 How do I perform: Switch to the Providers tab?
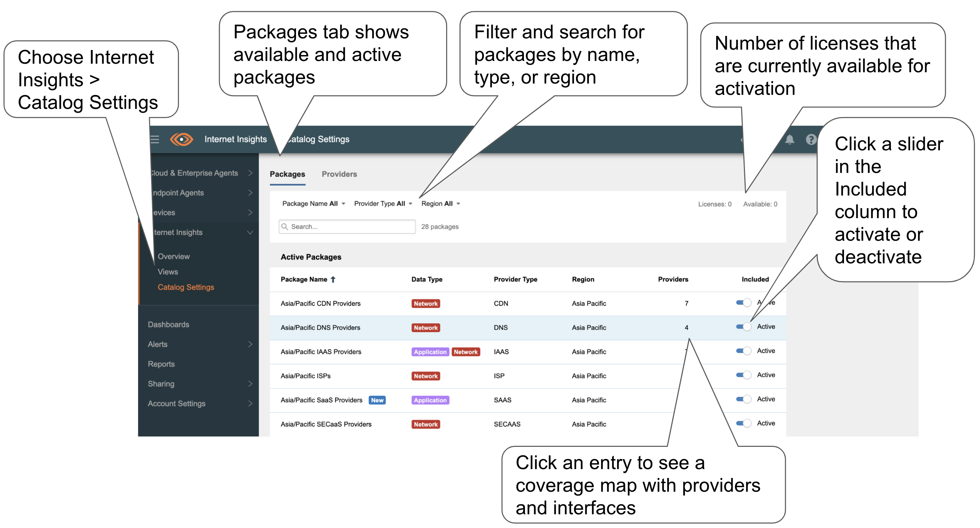(x=339, y=174)
